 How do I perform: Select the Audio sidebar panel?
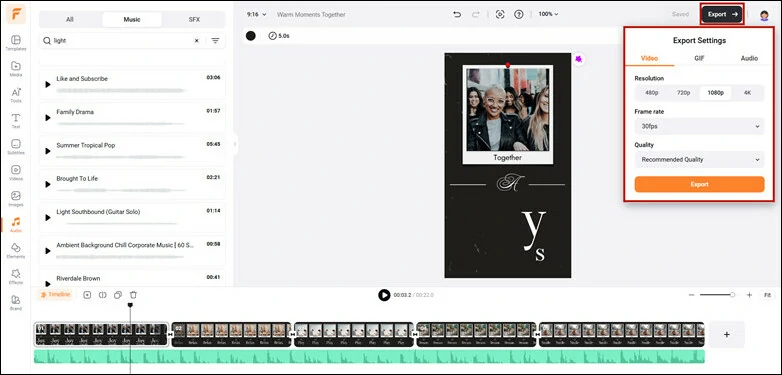(x=16, y=224)
